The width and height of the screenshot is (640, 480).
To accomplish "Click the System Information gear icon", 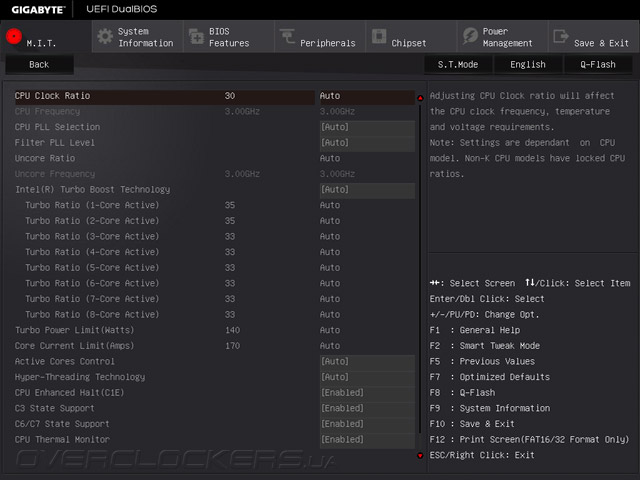I will coord(105,36).
